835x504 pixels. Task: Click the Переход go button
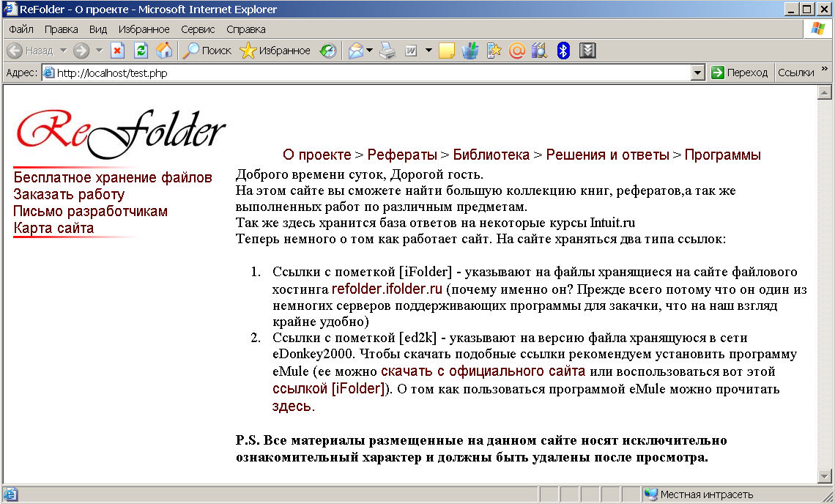[740, 73]
